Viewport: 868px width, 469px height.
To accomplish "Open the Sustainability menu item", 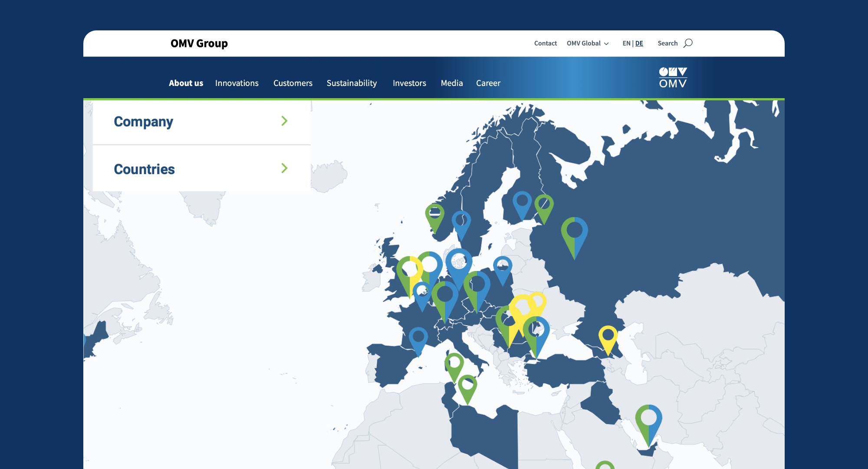I will coord(352,83).
